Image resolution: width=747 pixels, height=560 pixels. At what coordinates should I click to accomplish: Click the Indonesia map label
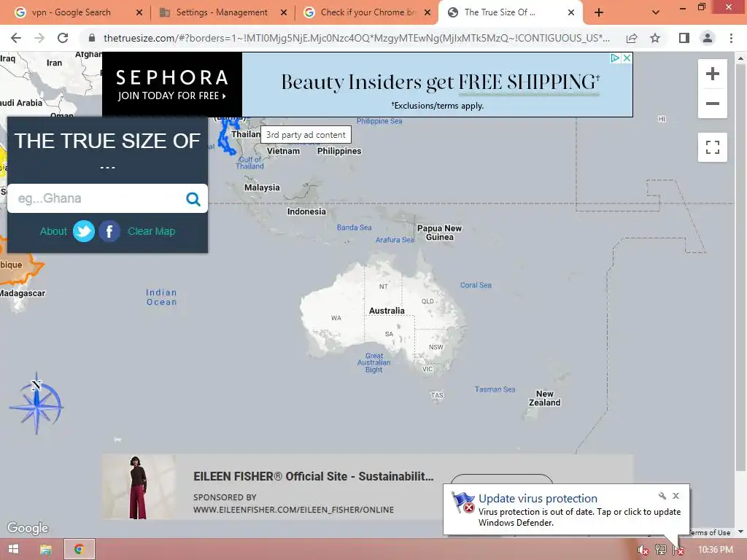click(306, 211)
